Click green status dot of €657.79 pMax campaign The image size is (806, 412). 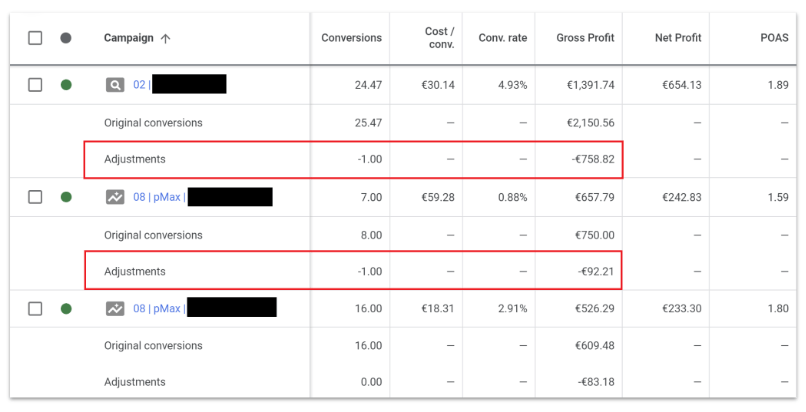66,197
